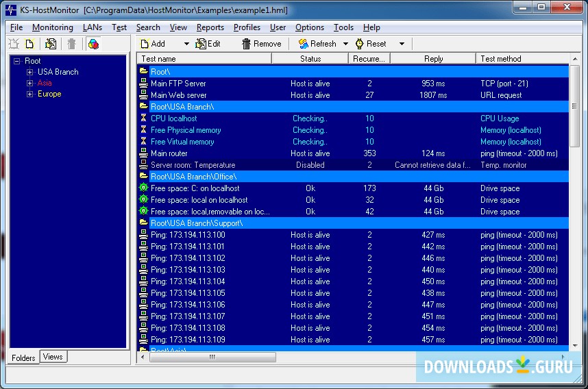The width and height of the screenshot is (588, 389).
Task: Click the new folder icon in left toolbar
Action: point(14,44)
